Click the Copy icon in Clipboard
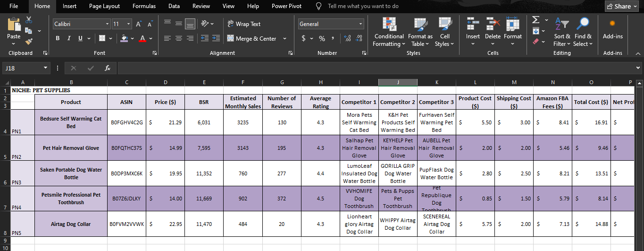 tap(29, 31)
